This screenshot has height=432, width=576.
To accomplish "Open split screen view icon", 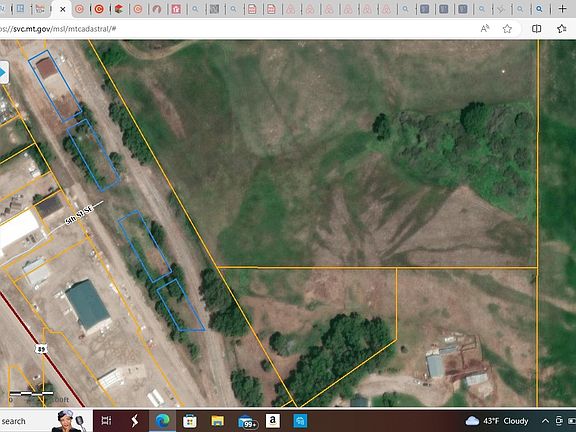I will (536, 29).
